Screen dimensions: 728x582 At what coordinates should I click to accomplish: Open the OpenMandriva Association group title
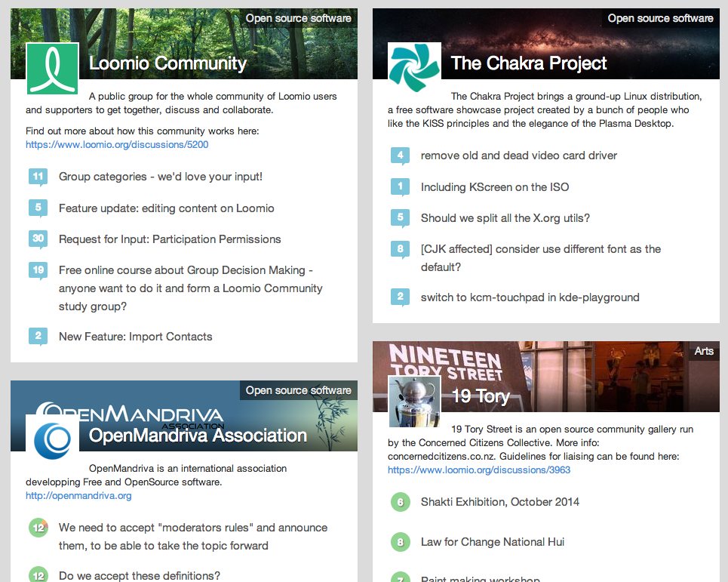tap(198, 436)
